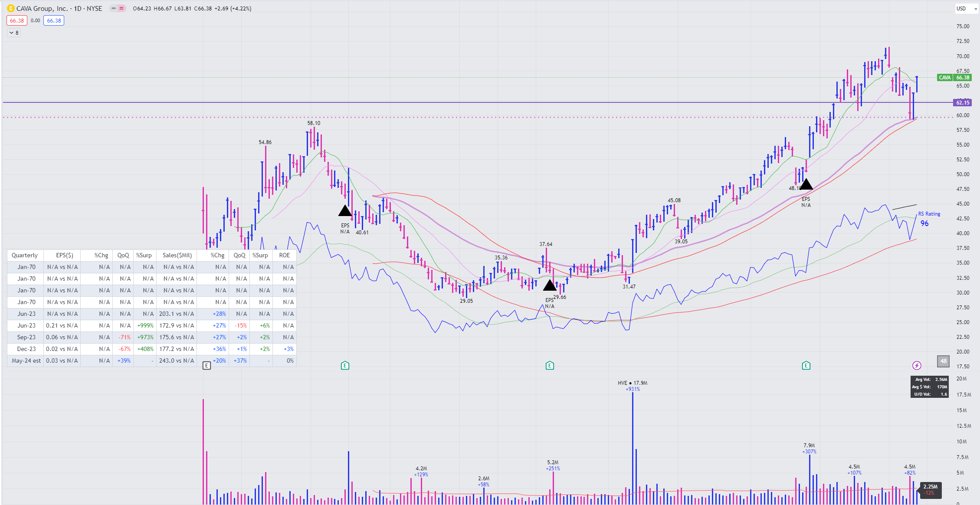Expand the collapsed indicator legend showing 8

click(x=14, y=33)
